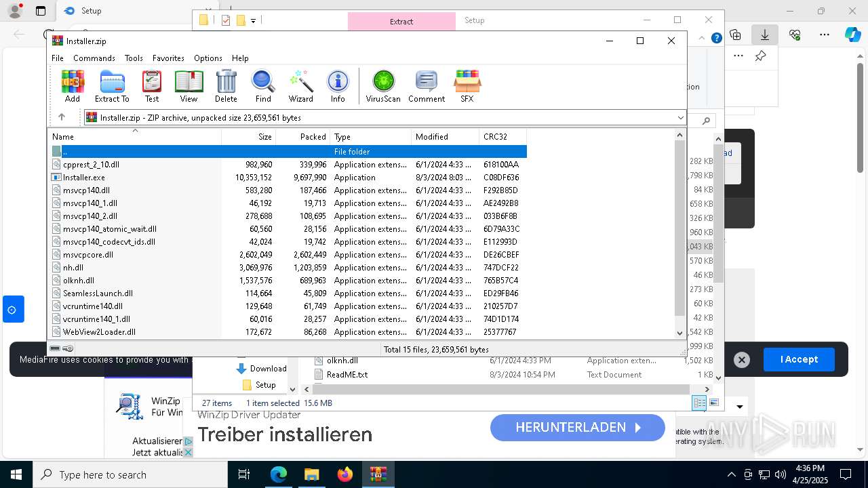
Task: Click the Explorer horizontal scrollbar
Action: click(x=500, y=389)
